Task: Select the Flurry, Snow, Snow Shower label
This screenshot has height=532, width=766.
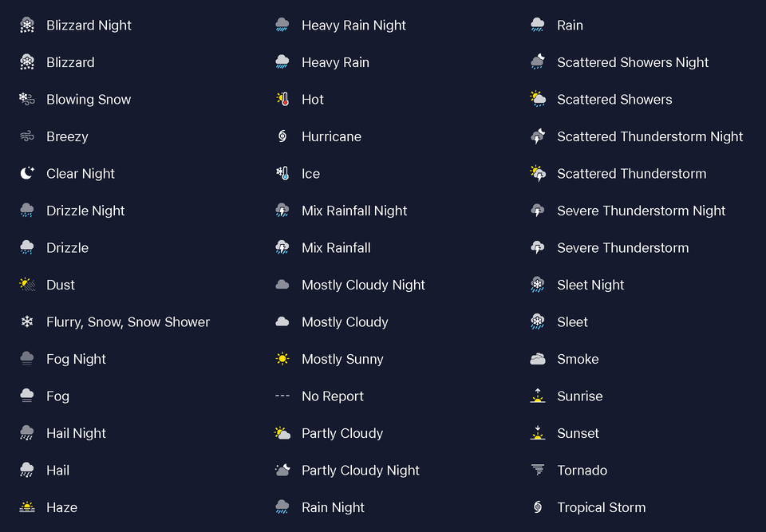Action: 128,322
